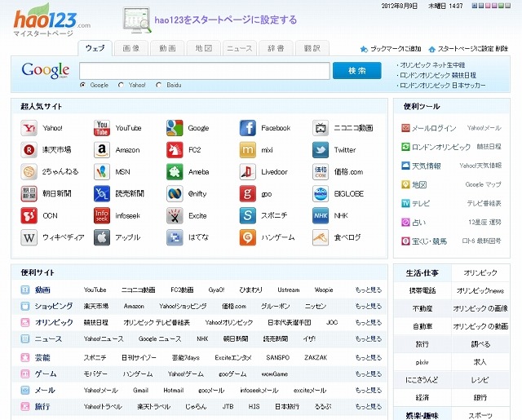Open the 2ちゃんねる icon
This screenshot has height=420, width=522.
[x=29, y=172]
